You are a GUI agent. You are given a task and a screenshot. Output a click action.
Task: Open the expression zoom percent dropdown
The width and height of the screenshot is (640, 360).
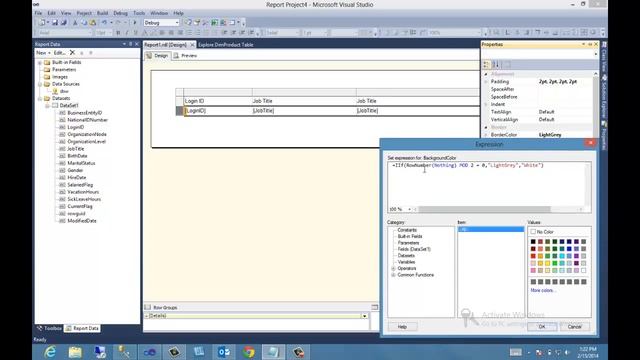click(409, 209)
